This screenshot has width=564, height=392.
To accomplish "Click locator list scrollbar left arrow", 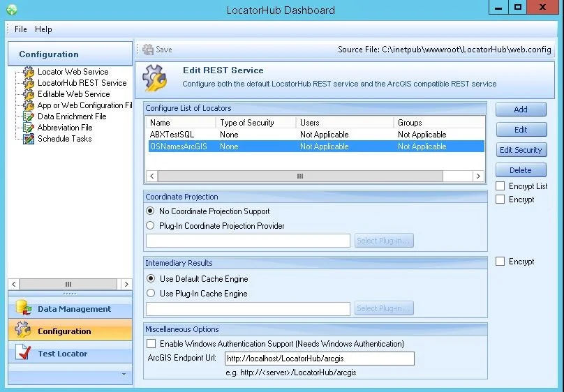I will 151,176.
